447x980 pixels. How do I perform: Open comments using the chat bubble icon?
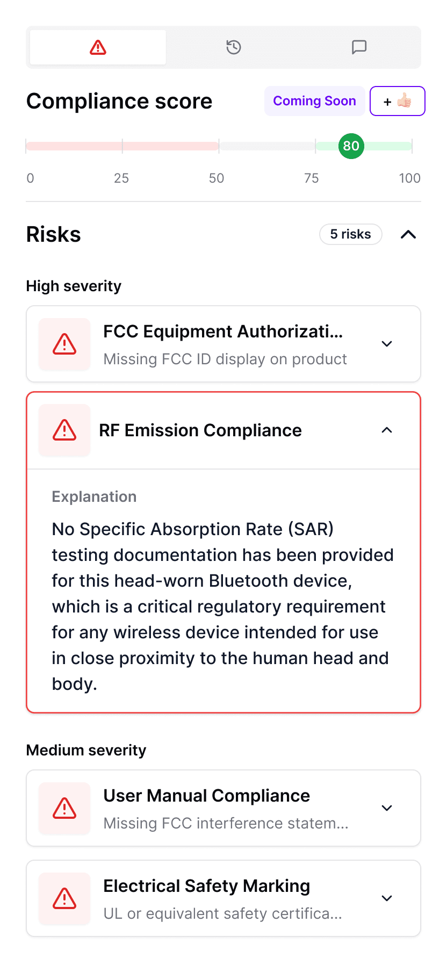(x=358, y=47)
